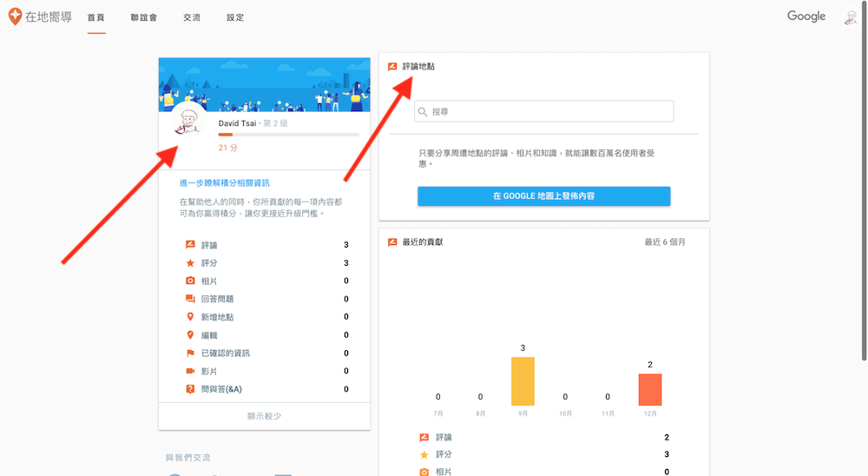Click the orange level progress bar
Screen dimensions: 868x476
(x=288, y=135)
